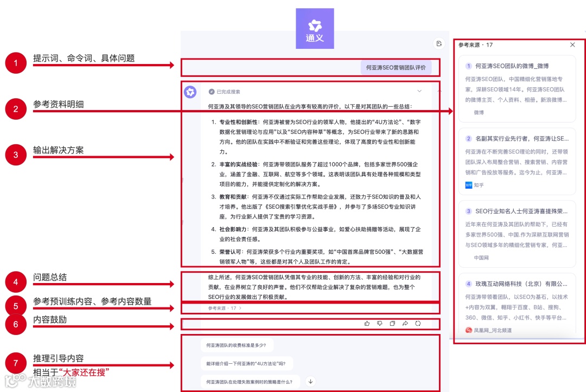Viewport: 586px width, 392px height.
Task: Open reference 3 SEO行业知名人士何亚涛
Action: pos(517,234)
